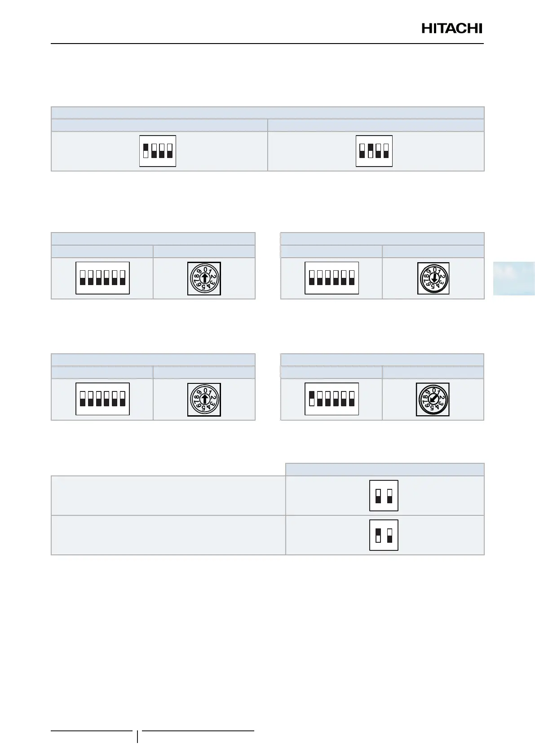Image resolution: width=535 pixels, height=756 pixels.
Task: Click the header cell above the two-pin DIP switches
Action: click(x=385, y=470)
